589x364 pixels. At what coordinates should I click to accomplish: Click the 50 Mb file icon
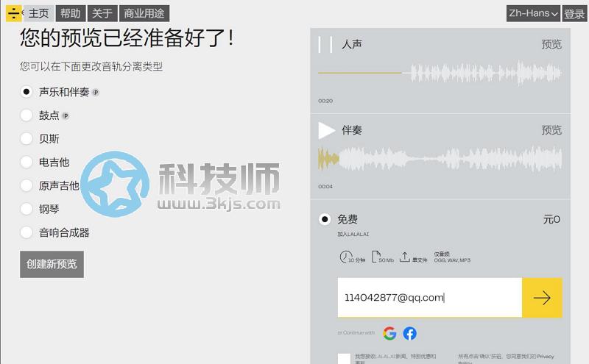375,257
